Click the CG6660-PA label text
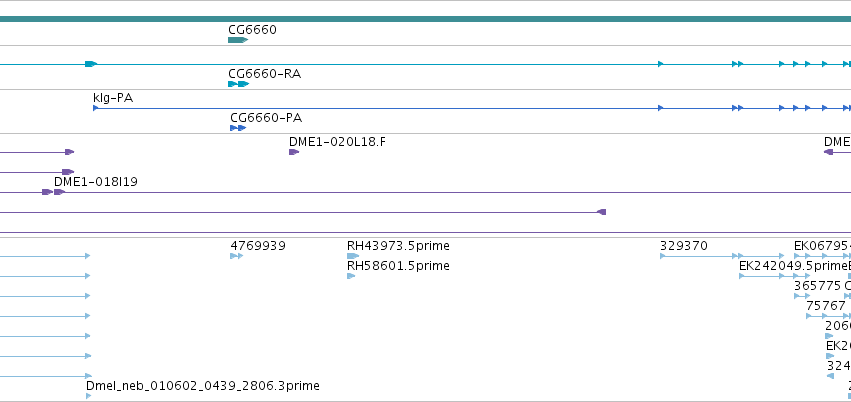This screenshot has height=402, width=851. pos(266,118)
